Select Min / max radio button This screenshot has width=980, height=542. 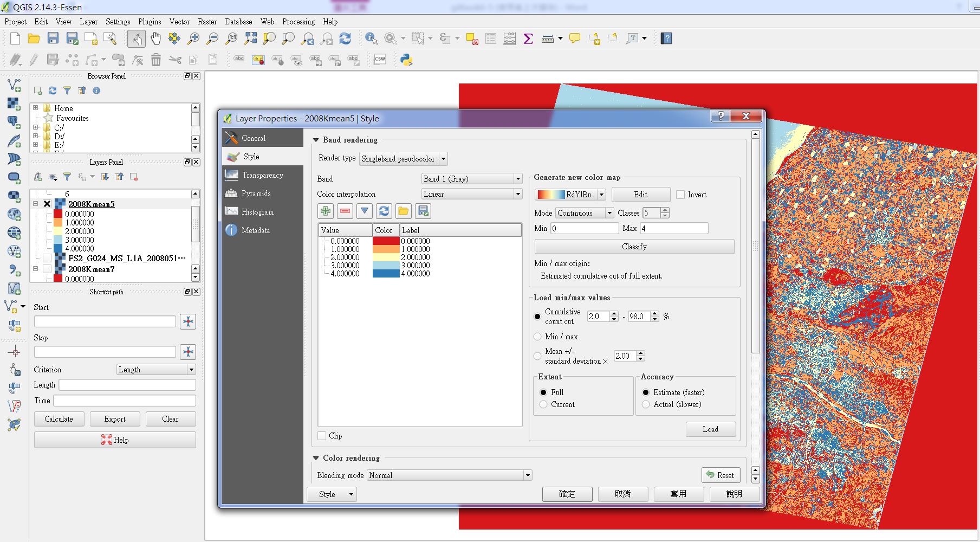(x=537, y=337)
